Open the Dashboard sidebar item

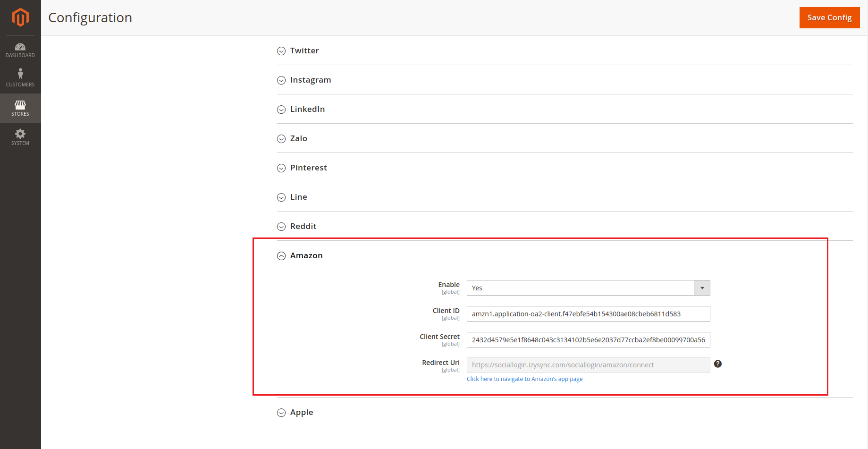[x=20, y=50]
